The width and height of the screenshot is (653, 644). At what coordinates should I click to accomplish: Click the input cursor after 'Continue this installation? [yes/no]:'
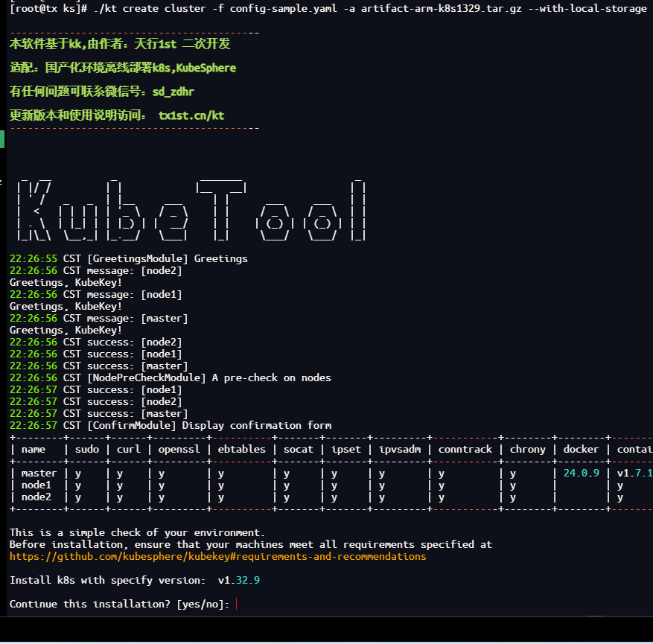(x=237, y=604)
